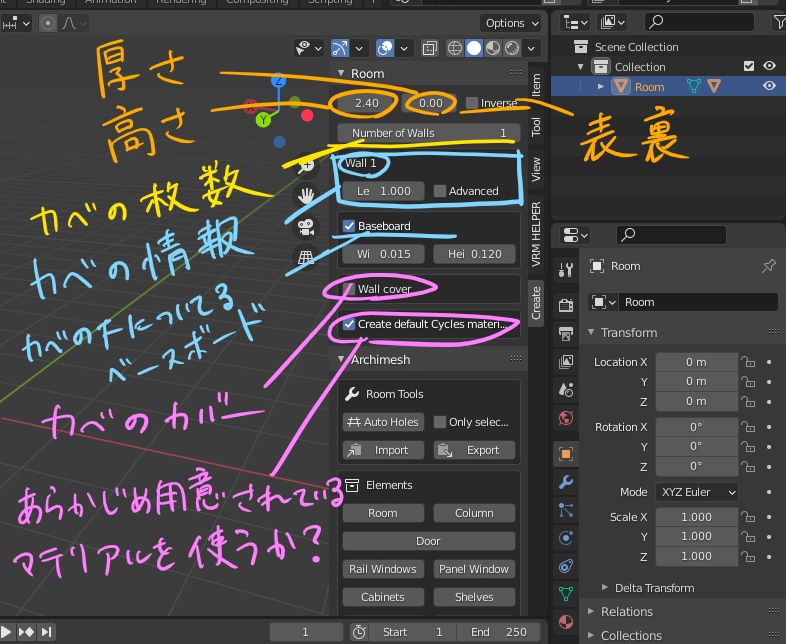This screenshot has width=786, height=644.
Task: Switch perspective/orthographic grid icon
Action: (x=306, y=258)
